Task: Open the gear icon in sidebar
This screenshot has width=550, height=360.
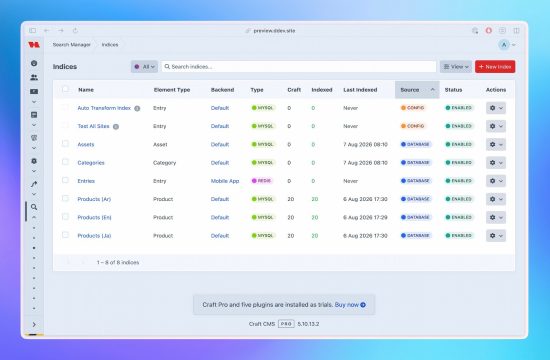Action: (x=34, y=161)
